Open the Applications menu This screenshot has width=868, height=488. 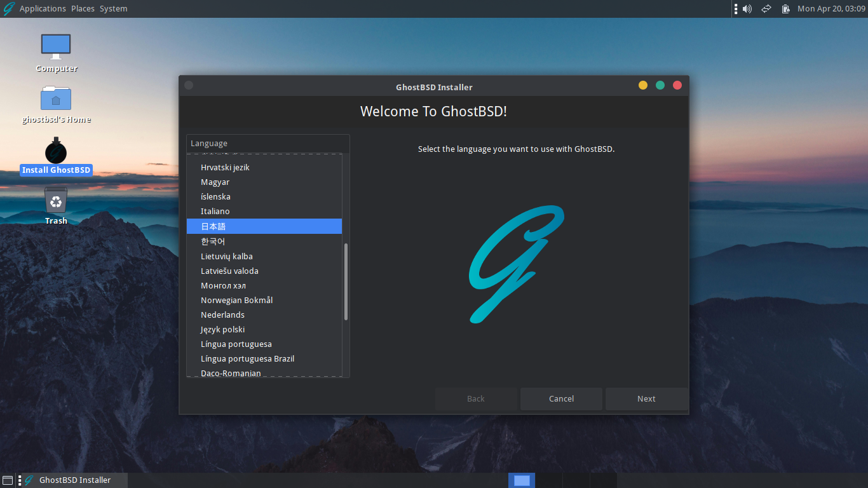click(x=43, y=8)
